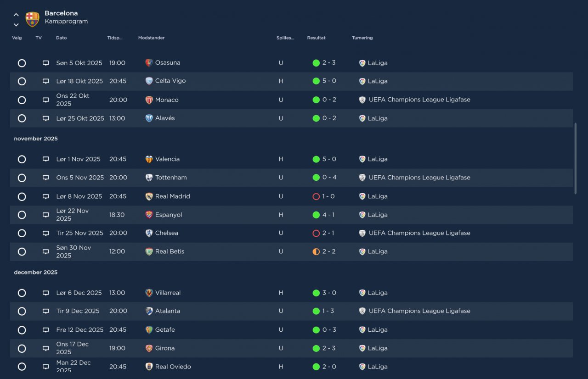Select the Getafe match radio button
The width and height of the screenshot is (588, 379).
click(x=22, y=330)
